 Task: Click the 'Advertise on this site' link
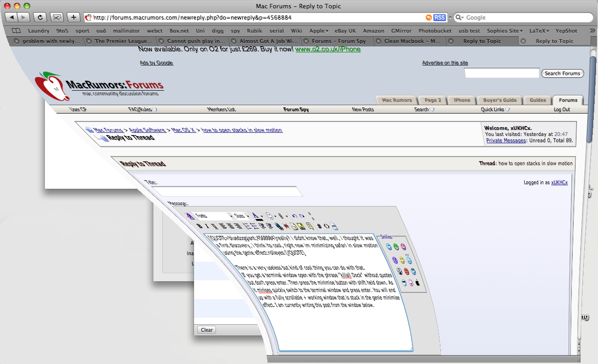click(x=445, y=63)
